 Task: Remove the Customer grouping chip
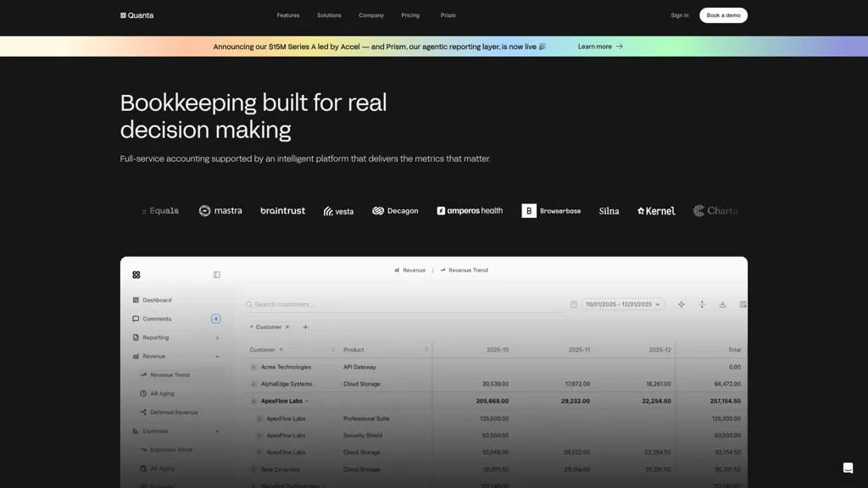coord(287,327)
